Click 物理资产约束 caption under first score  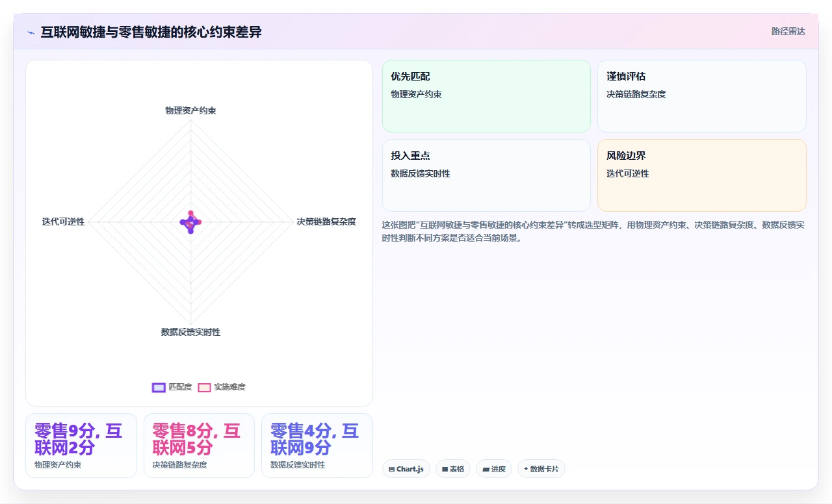[x=58, y=465]
